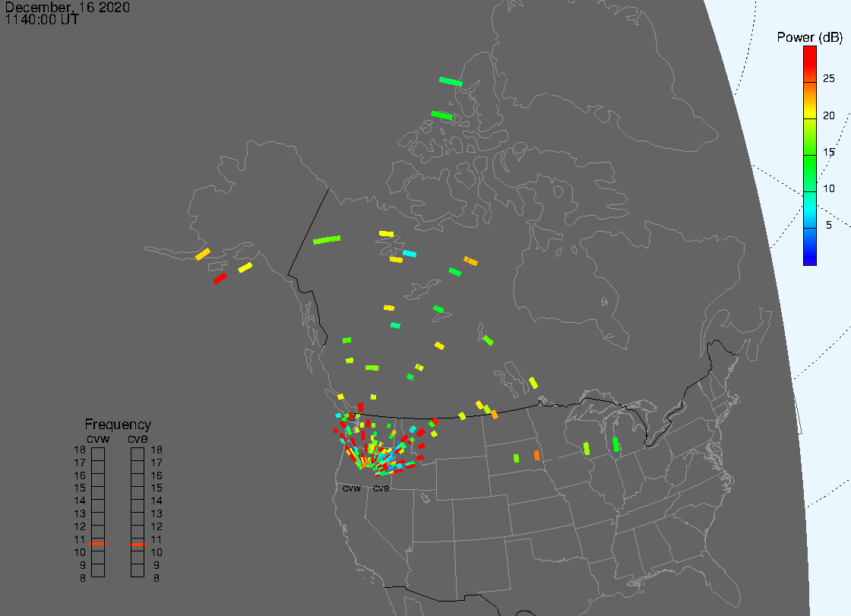Viewport: 851px width, 616px height.
Task: Click 8 right of cve frequency bar
Action: 157,579
